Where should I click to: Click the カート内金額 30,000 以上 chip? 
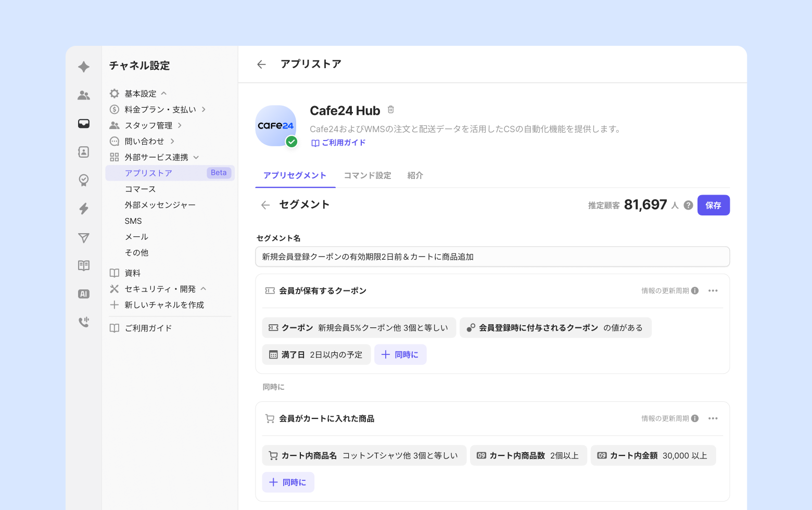click(x=653, y=456)
